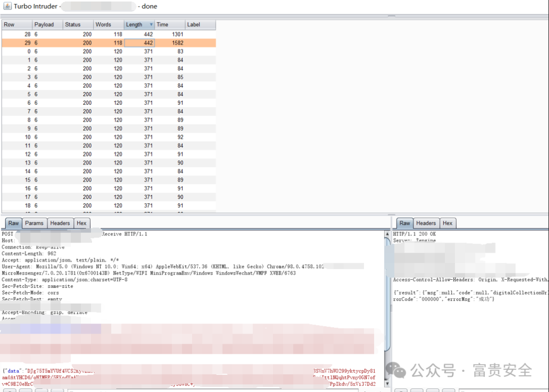The image size is (549, 392).
Task: Sort results by the Label column header
Action: pos(200,24)
